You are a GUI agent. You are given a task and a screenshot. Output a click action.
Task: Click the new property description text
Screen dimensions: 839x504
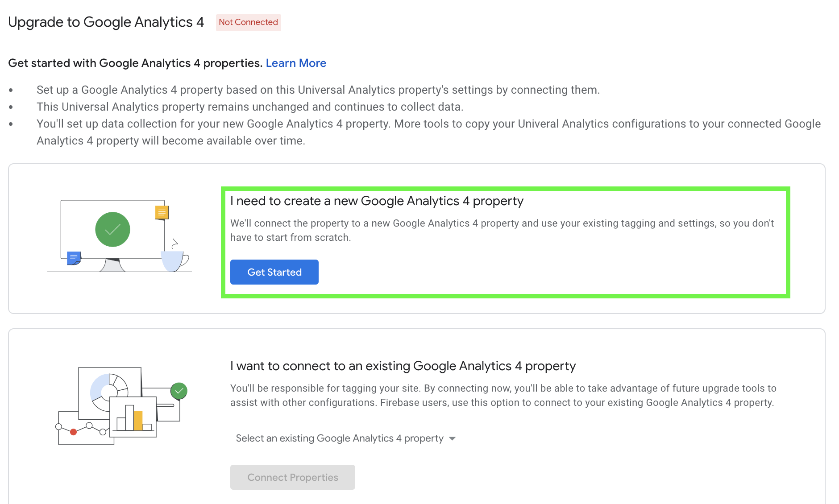pyautogui.click(x=502, y=230)
